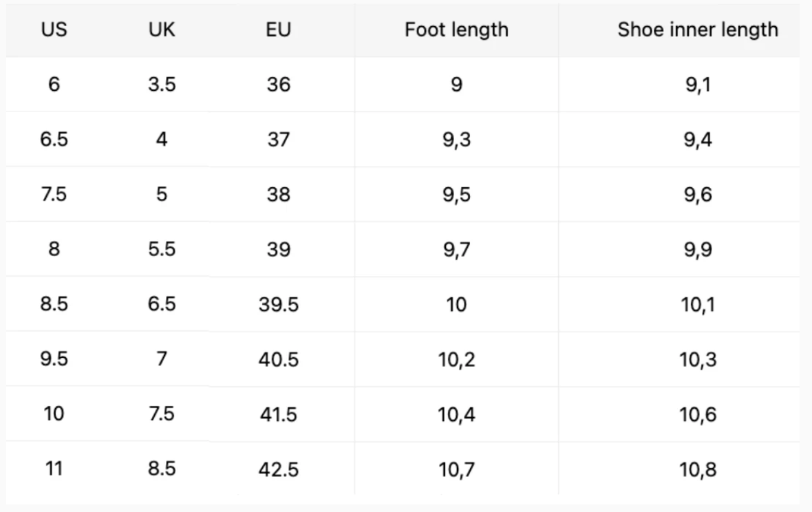Screen dimensions: 812x512
Task: Select US size 11 cell
Action: (54, 469)
